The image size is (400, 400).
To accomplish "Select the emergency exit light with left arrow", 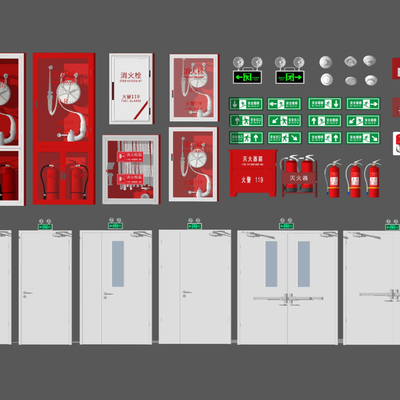I will pos(247,70).
